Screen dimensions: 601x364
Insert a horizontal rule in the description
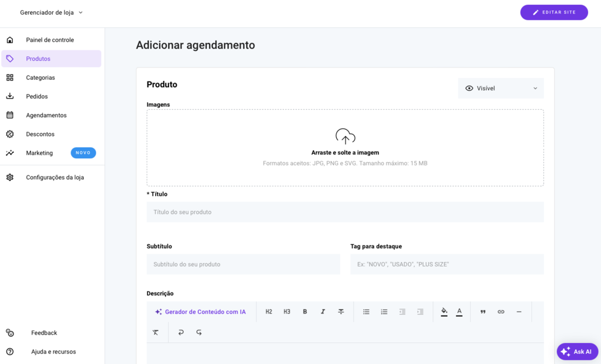pyautogui.click(x=519, y=311)
